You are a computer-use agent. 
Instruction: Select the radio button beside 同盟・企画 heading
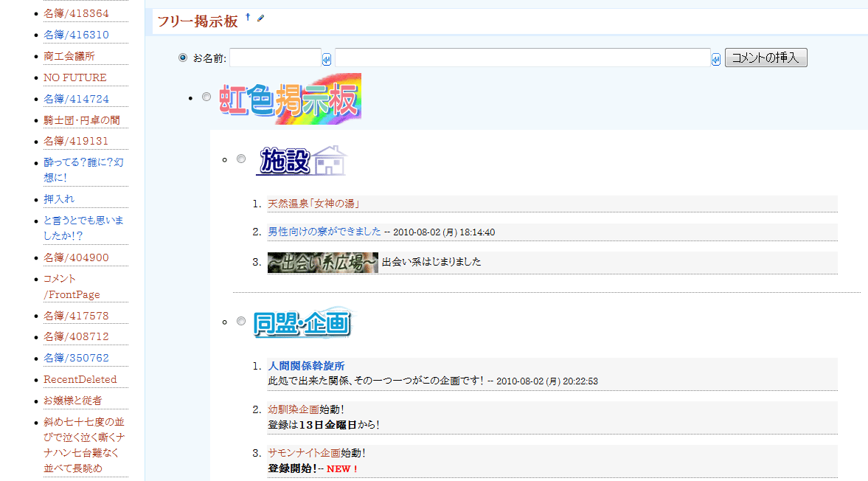(x=241, y=321)
